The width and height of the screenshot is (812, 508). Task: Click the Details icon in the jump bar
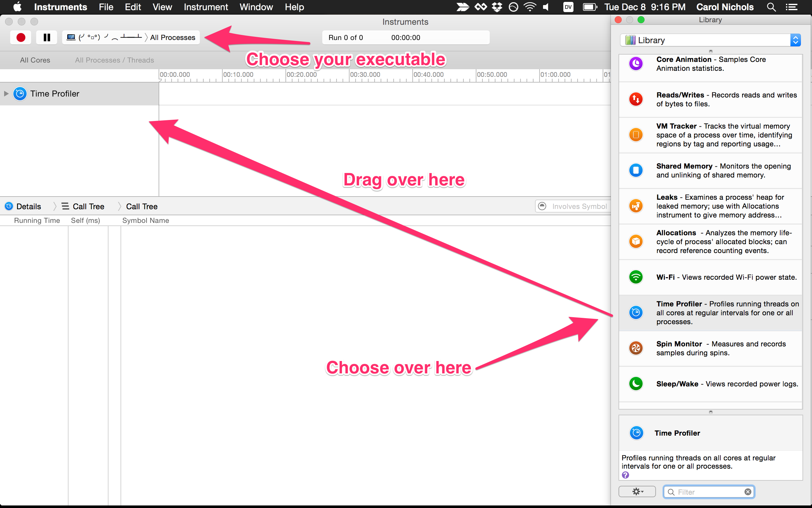pyautogui.click(x=9, y=206)
